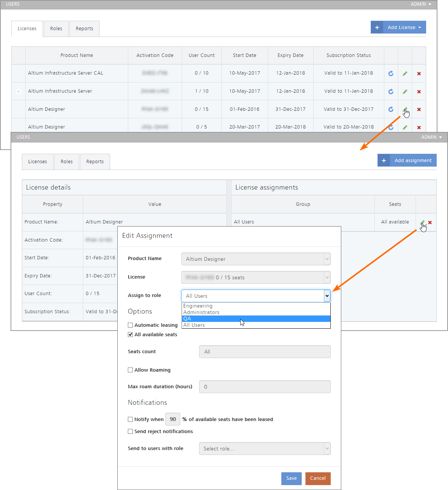Edit the Altium Infrastructure Server CAL license
The width and height of the screenshot is (448, 490).
[x=405, y=73]
